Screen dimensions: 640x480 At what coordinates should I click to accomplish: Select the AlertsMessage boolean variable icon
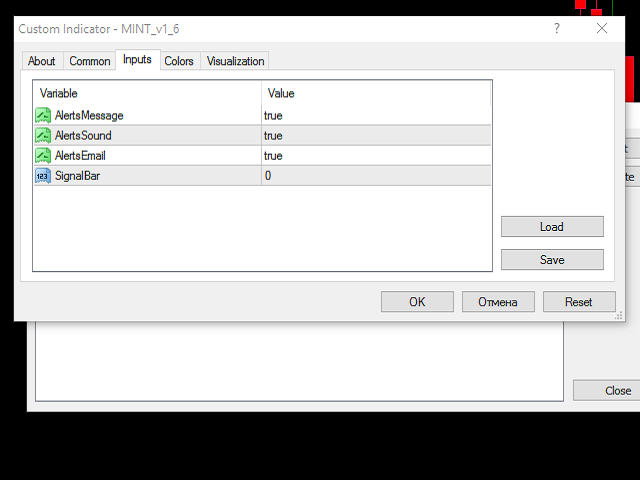[43, 116]
